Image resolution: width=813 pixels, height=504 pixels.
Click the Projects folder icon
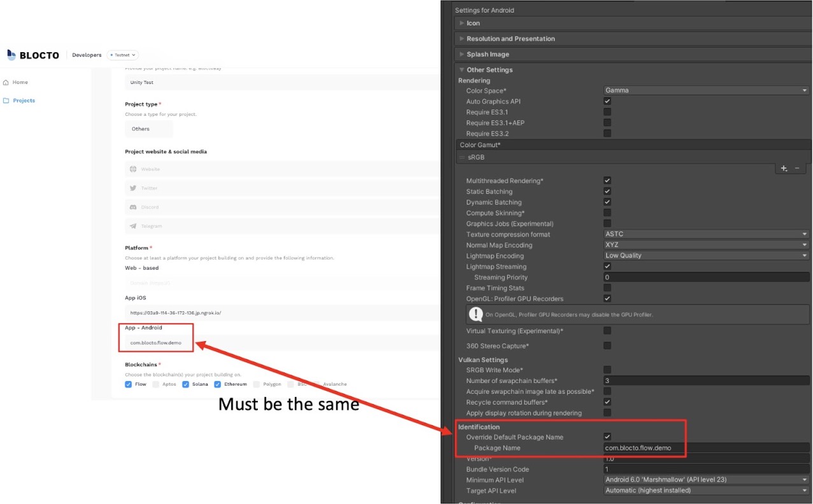point(6,101)
